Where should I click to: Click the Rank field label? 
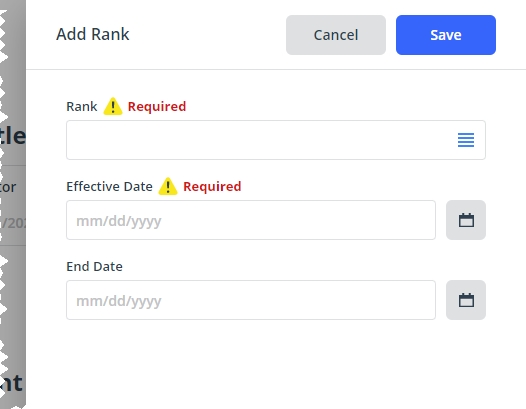pyautogui.click(x=82, y=107)
